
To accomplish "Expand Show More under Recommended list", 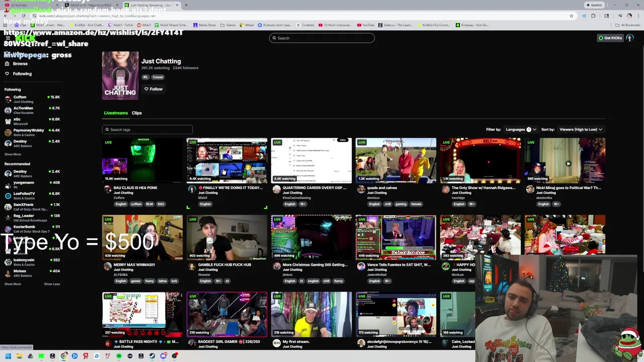I will [x=13, y=284].
